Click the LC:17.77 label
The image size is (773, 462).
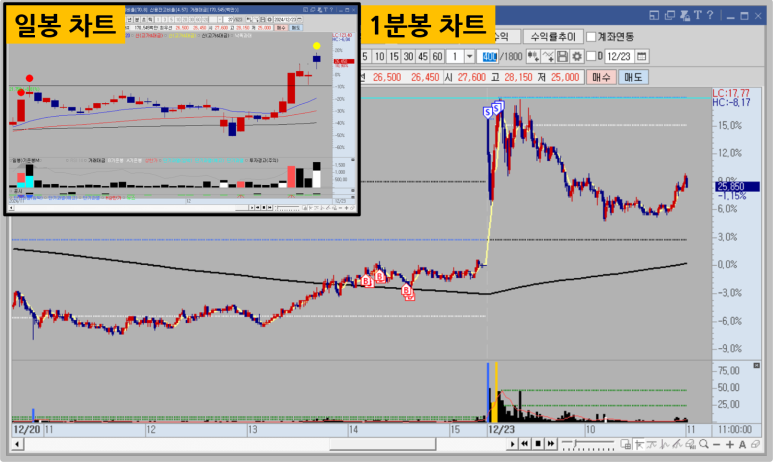click(731, 93)
